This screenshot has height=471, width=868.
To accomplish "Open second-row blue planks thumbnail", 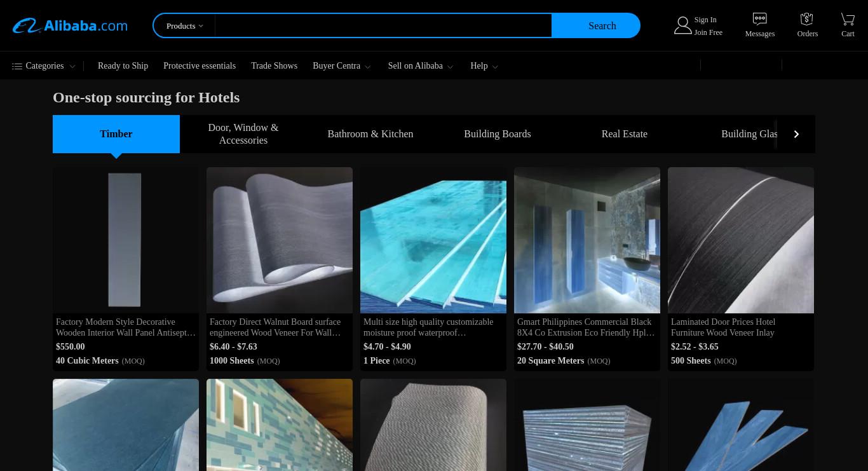I will (x=741, y=425).
